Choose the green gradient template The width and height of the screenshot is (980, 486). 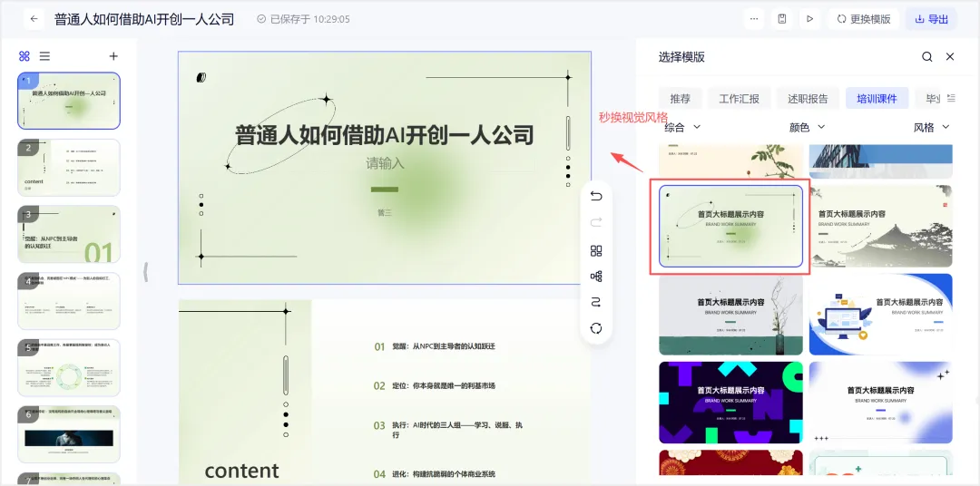point(730,226)
